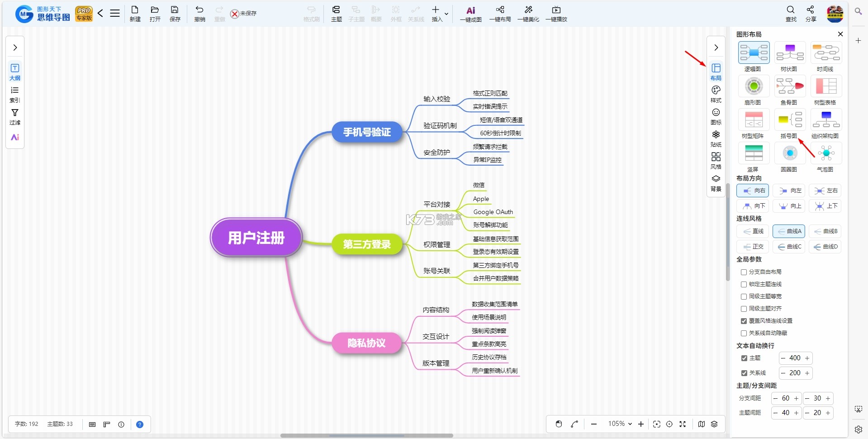This screenshot has height=439, width=868.
Task: Select 曲线B connector style
Action: (x=825, y=231)
